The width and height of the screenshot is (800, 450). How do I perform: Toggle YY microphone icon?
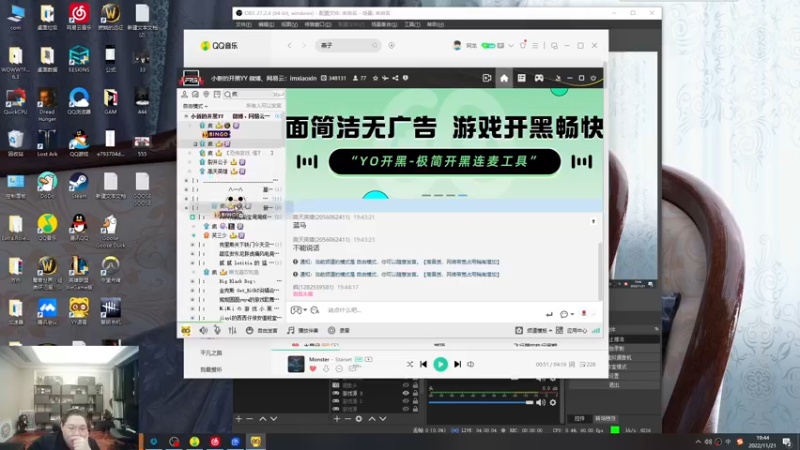coord(217,331)
